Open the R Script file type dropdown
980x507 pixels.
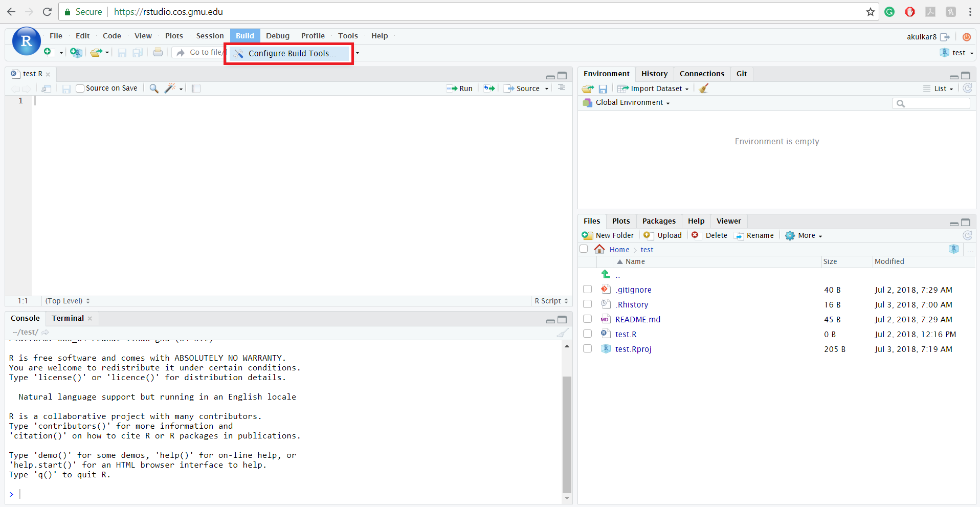(551, 301)
